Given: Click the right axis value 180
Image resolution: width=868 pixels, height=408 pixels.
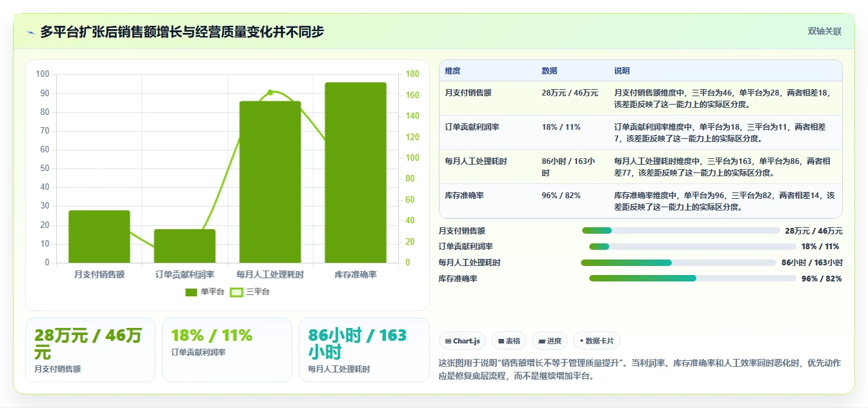Looking at the screenshot, I should pyautogui.click(x=412, y=74).
